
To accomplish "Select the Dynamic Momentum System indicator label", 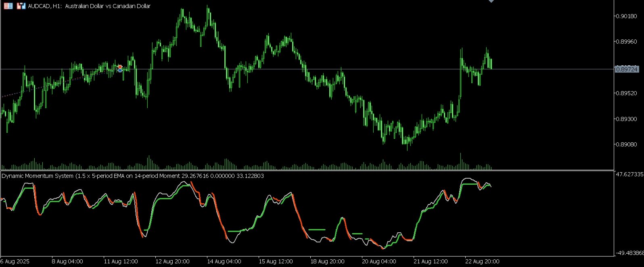I will (x=133, y=176).
